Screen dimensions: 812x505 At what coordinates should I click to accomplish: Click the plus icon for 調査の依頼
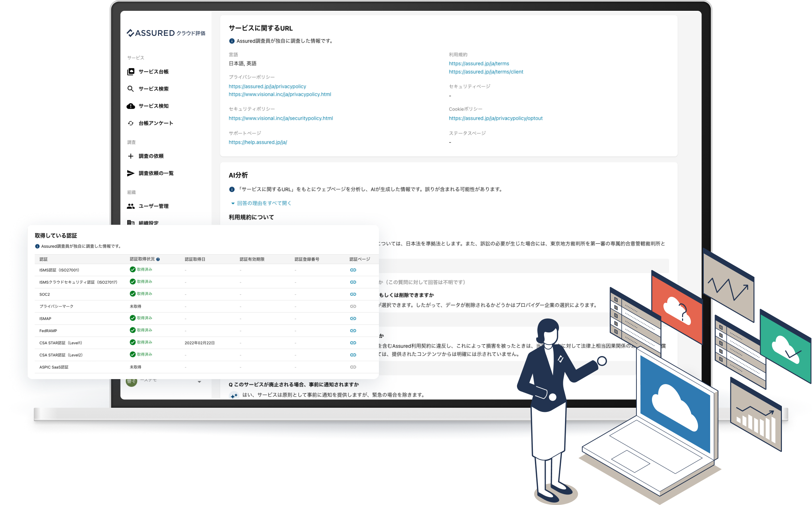pos(131,156)
